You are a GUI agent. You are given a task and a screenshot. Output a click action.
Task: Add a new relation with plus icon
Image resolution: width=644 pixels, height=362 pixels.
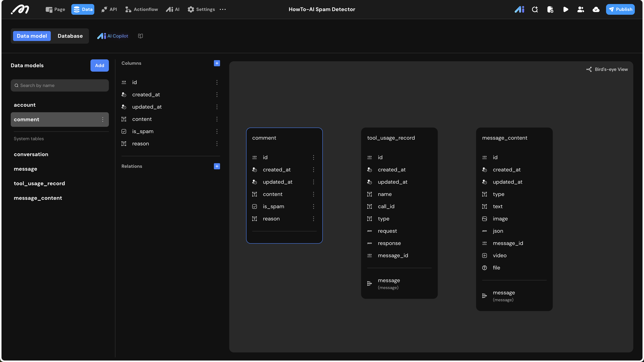pos(217,166)
